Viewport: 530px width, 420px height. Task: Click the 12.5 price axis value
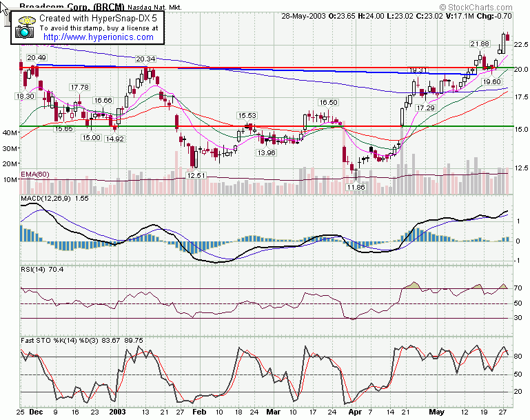coord(521,168)
